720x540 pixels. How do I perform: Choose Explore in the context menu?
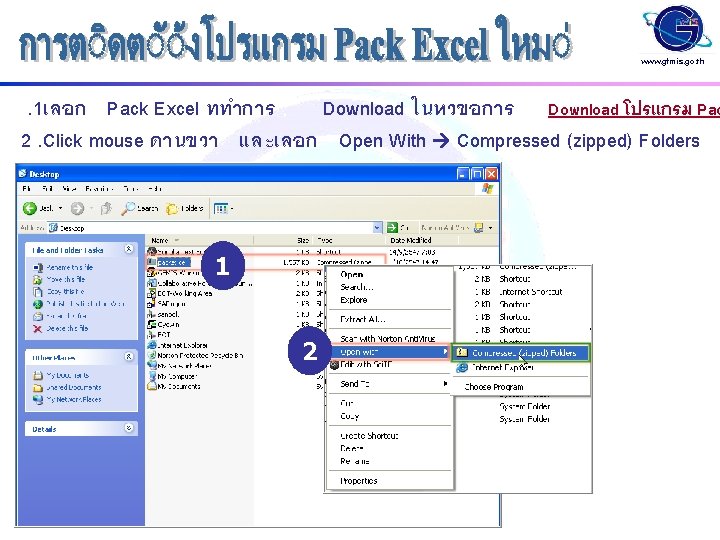click(x=390, y=300)
